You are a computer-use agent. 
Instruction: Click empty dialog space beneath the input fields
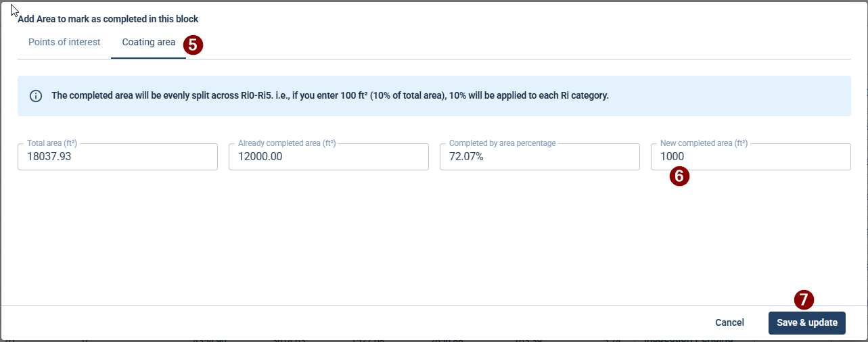[x=433, y=237]
